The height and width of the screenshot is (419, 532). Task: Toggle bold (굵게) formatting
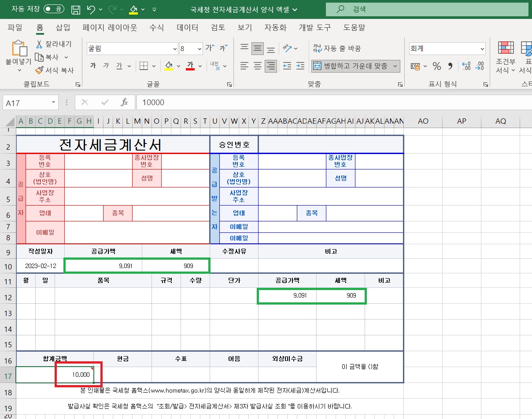tap(93, 66)
